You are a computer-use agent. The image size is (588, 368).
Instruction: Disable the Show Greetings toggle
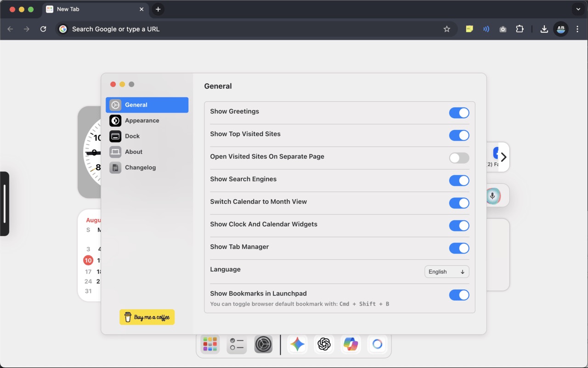click(x=459, y=113)
